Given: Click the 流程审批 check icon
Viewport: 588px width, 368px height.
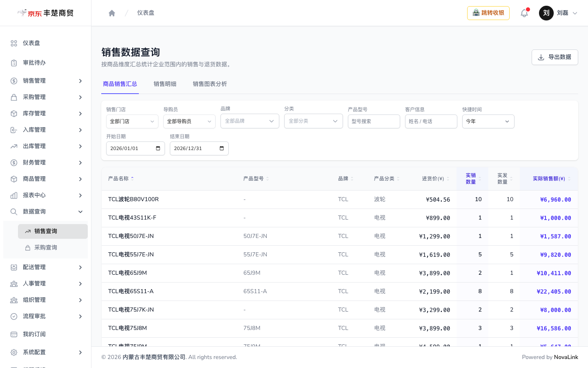Looking at the screenshot, I should click(x=14, y=316).
